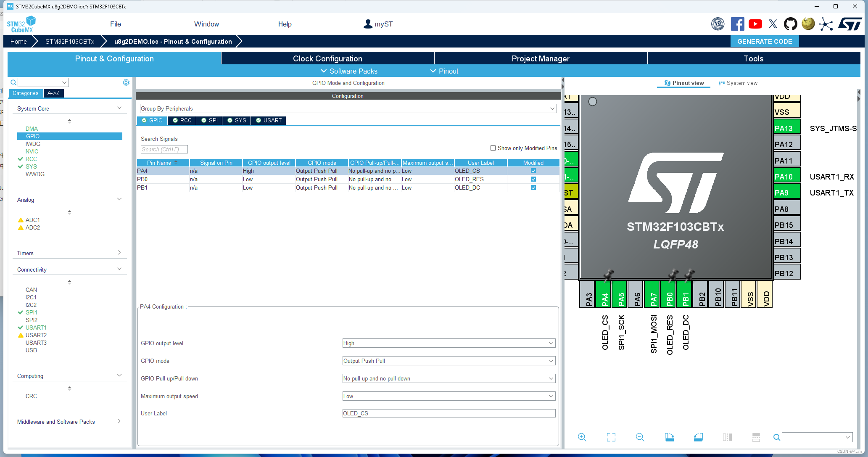Open the X (Twitter) icon link
This screenshot has height=457, width=868.
pyautogui.click(x=773, y=24)
